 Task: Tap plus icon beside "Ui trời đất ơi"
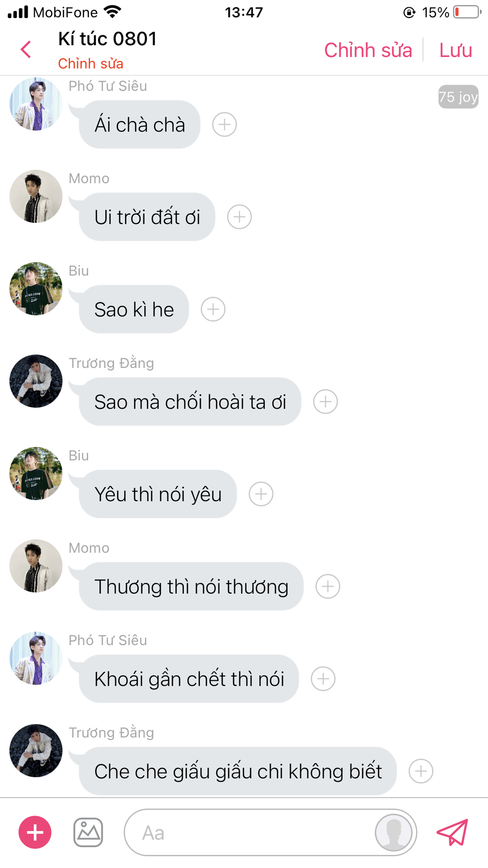[x=239, y=217]
